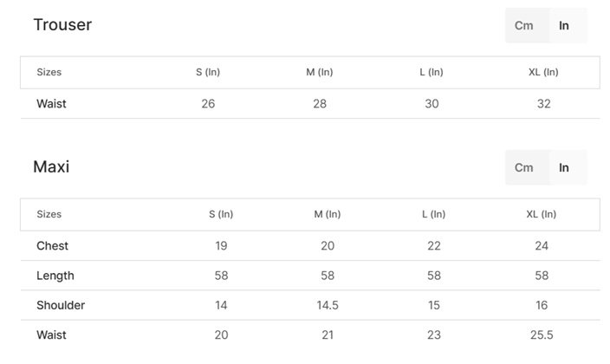Select the Waist row label in Maxi table
The width and height of the screenshot is (610, 364).
51,335
